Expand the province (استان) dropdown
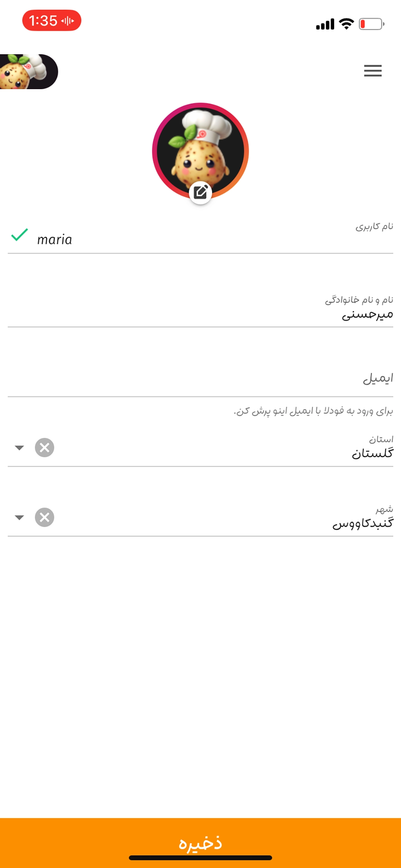This screenshot has height=868, width=401. (19, 448)
